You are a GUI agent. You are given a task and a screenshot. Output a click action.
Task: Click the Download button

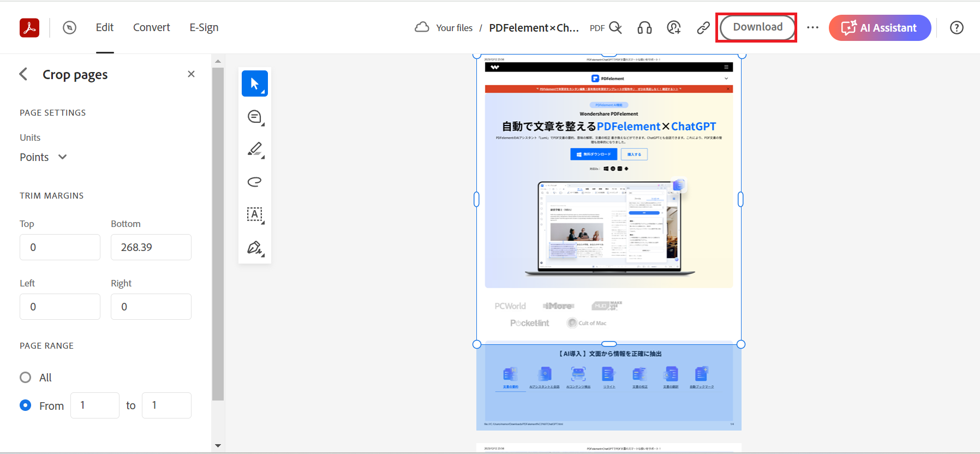point(757,27)
